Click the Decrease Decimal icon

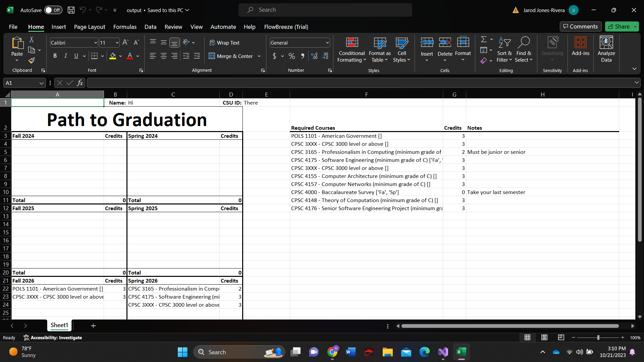coord(325,56)
